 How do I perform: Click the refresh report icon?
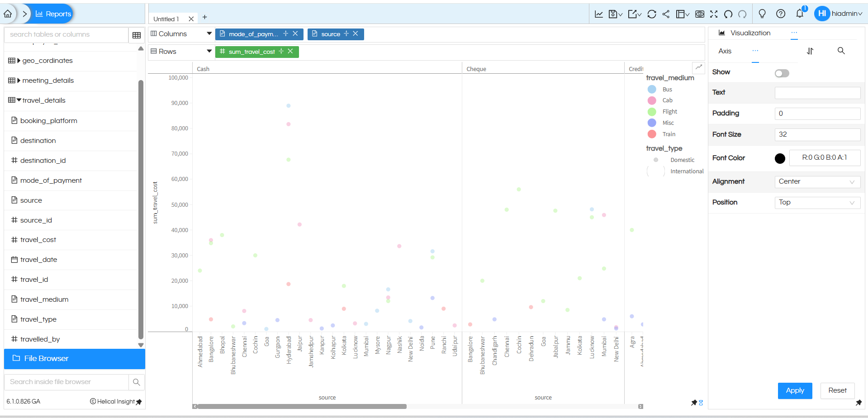pyautogui.click(x=651, y=14)
